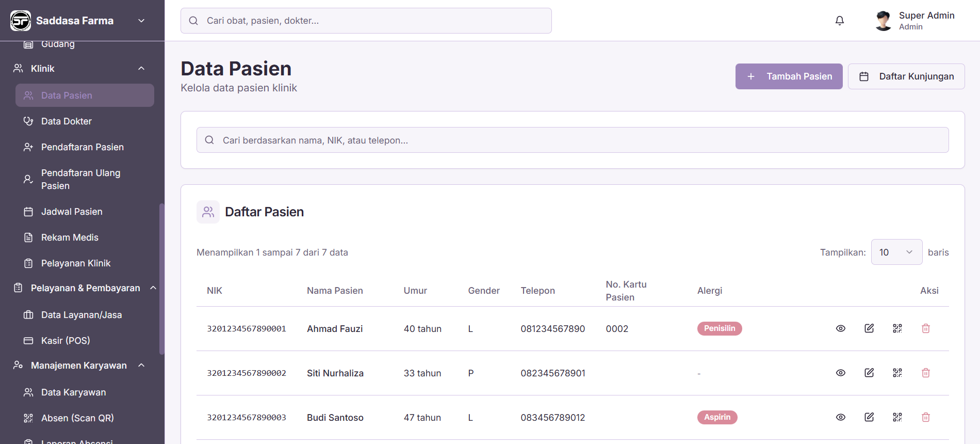Click the Manajemen Karyawan section icon
The image size is (980, 444).
(18, 365)
